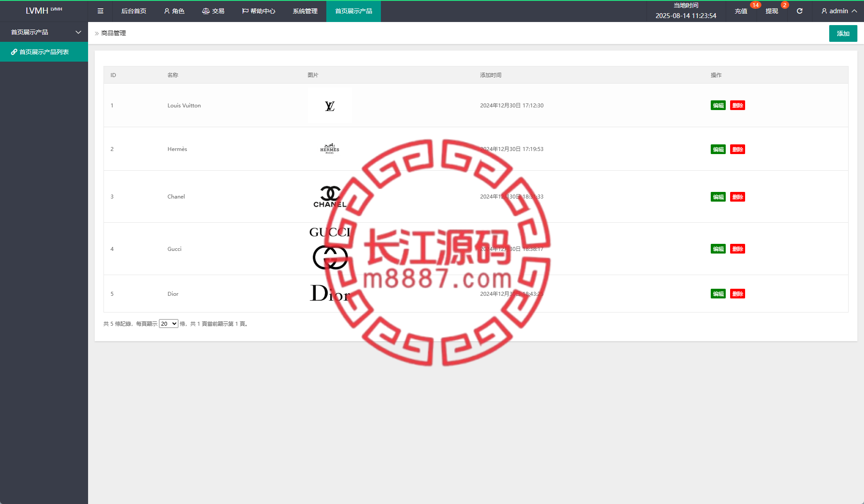Open 首页展示产品列表 in sidebar
864x504 pixels.
(44, 52)
